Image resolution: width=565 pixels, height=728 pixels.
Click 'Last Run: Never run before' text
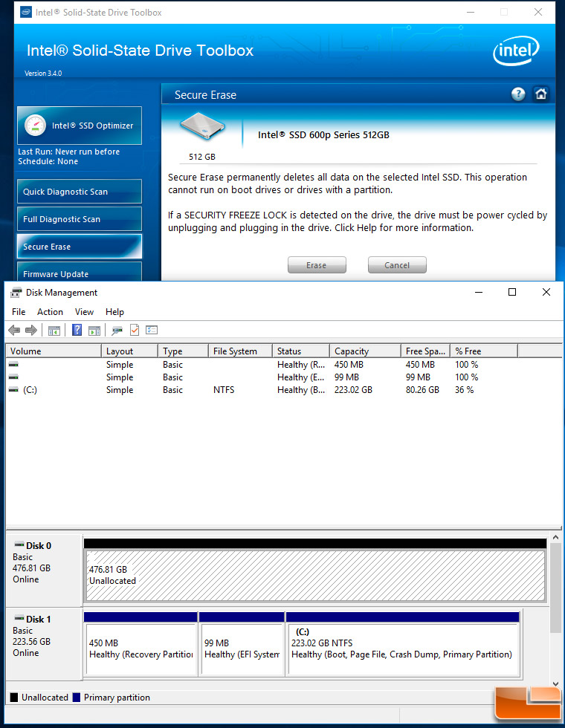tap(68, 152)
